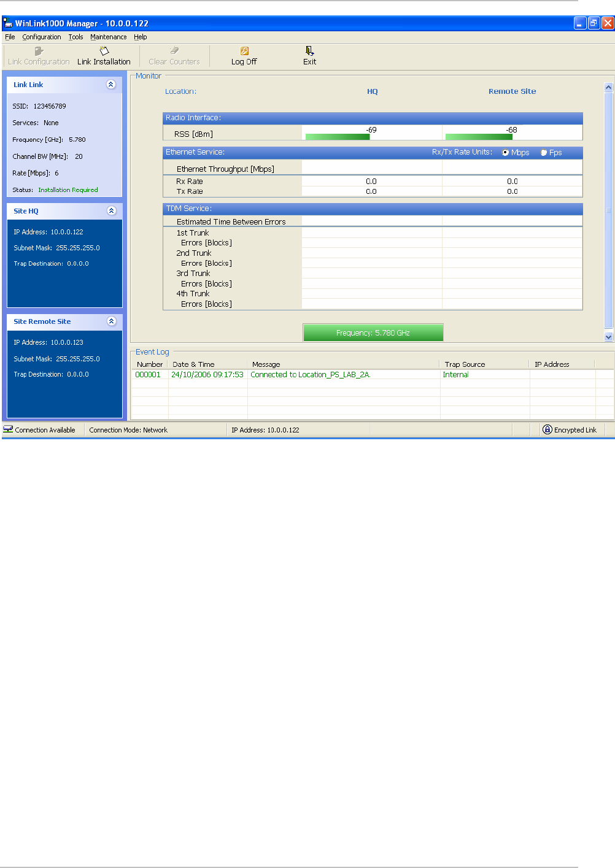Sort event log by Number column

click(x=150, y=364)
